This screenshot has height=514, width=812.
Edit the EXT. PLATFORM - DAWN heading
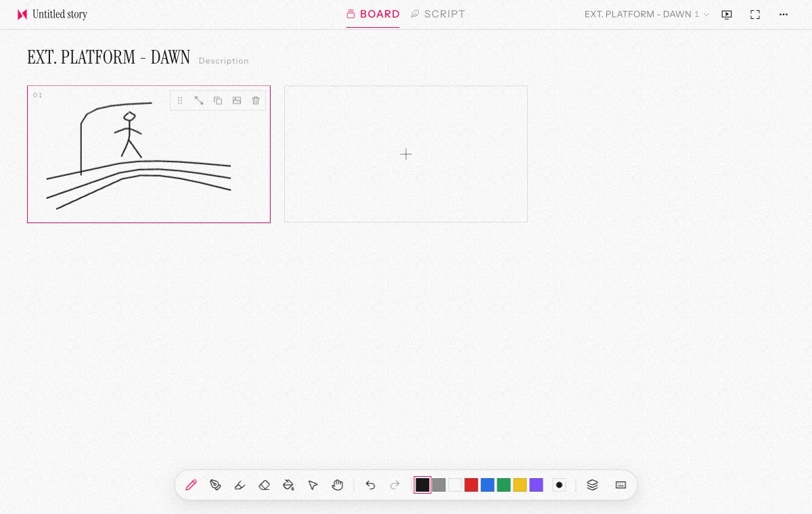pyautogui.click(x=108, y=57)
